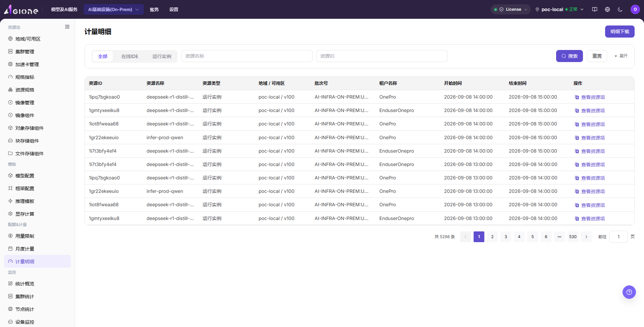644x327 pixels.
Task: Go to page 2
Action: 492,237
